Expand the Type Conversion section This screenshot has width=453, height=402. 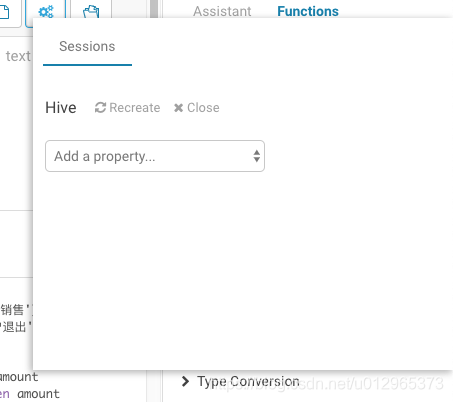tap(185, 381)
